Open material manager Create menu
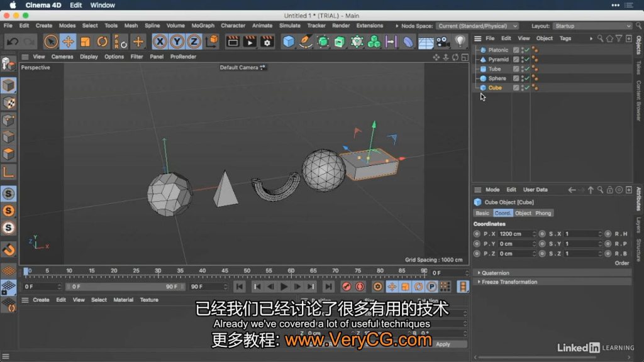 41,300
